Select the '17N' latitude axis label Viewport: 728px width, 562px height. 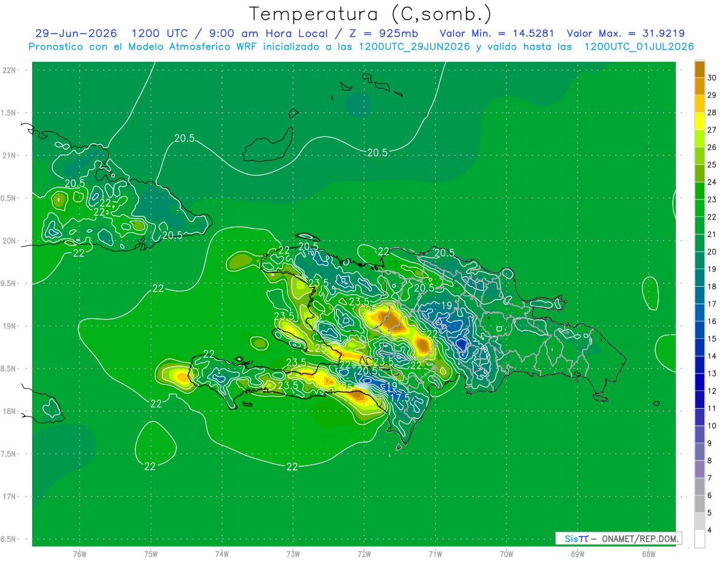click(10, 497)
